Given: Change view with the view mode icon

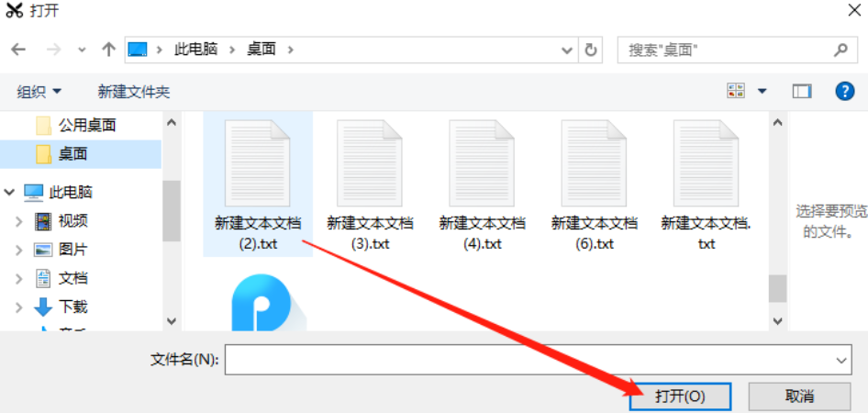Looking at the screenshot, I should tap(736, 92).
